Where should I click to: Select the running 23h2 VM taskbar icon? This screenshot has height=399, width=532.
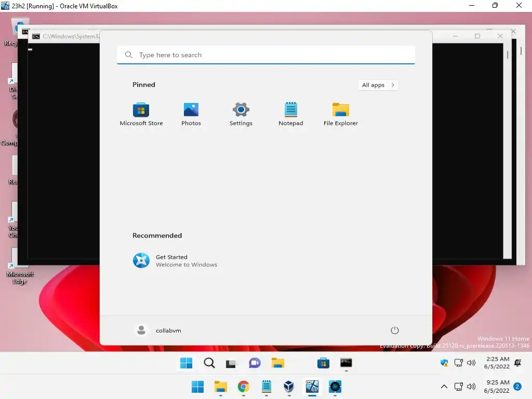(312, 387)
